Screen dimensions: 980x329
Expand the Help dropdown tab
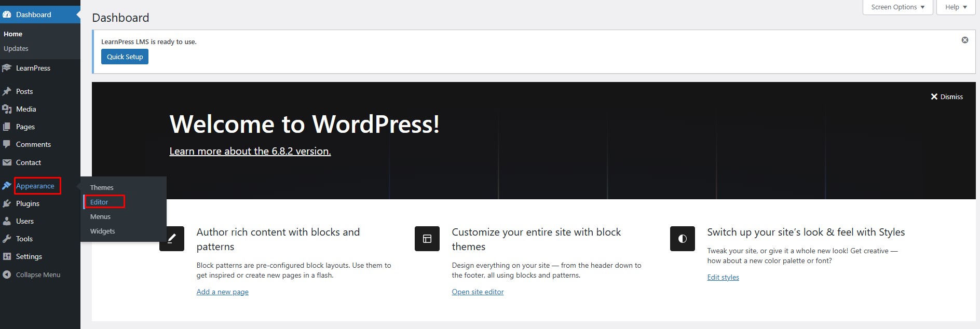click(x=956, y=7)
